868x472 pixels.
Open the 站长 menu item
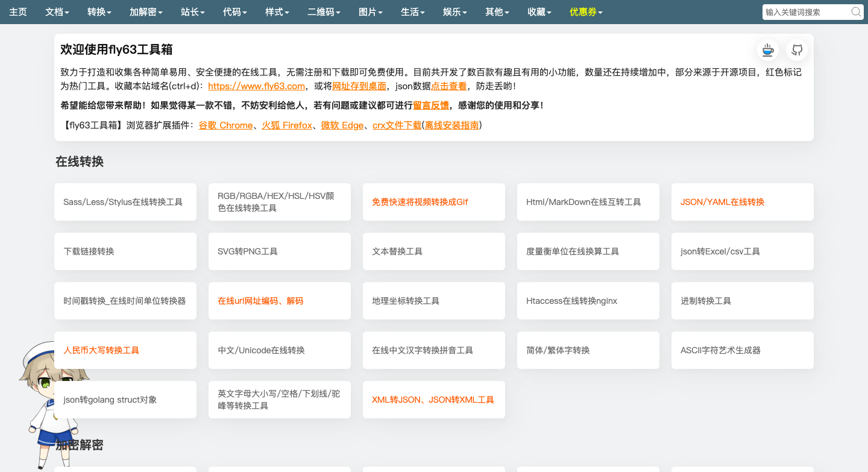192,11
